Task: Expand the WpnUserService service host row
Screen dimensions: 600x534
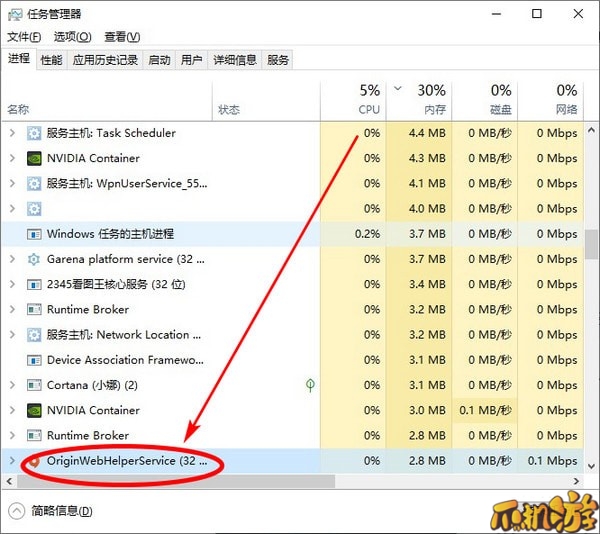Action: click(x=12, y=184)
